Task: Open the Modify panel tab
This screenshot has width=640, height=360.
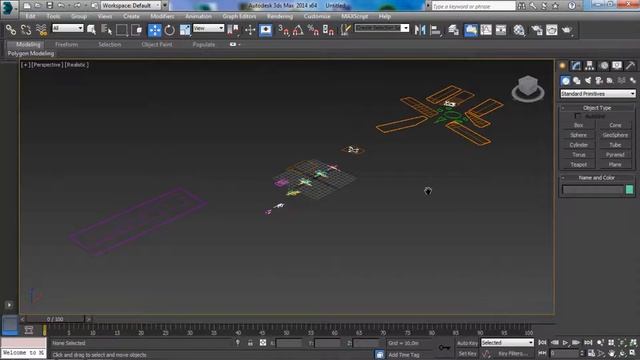Action: coord(576,66)
